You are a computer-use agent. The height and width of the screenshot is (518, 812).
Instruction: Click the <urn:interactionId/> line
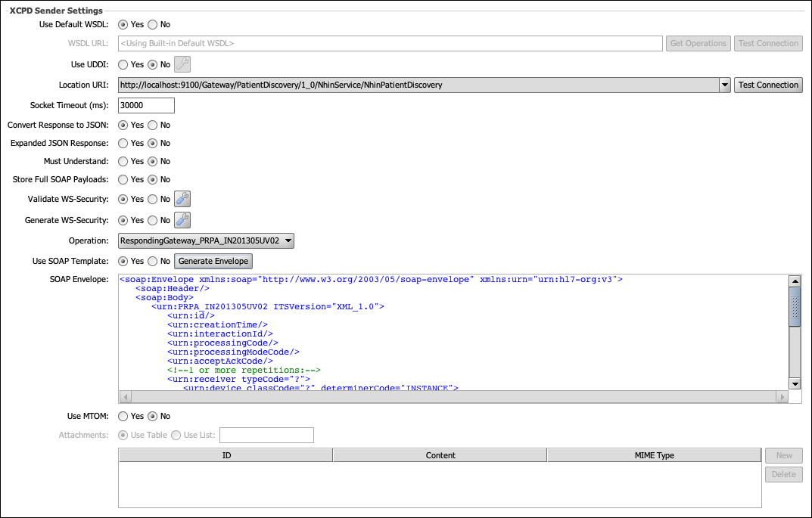click(x=220, y=333)
